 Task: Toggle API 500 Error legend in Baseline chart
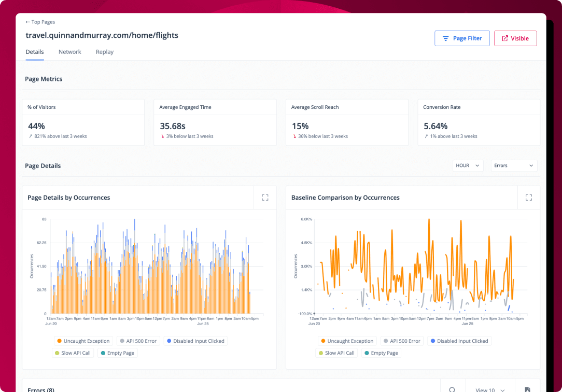point(400,341)
